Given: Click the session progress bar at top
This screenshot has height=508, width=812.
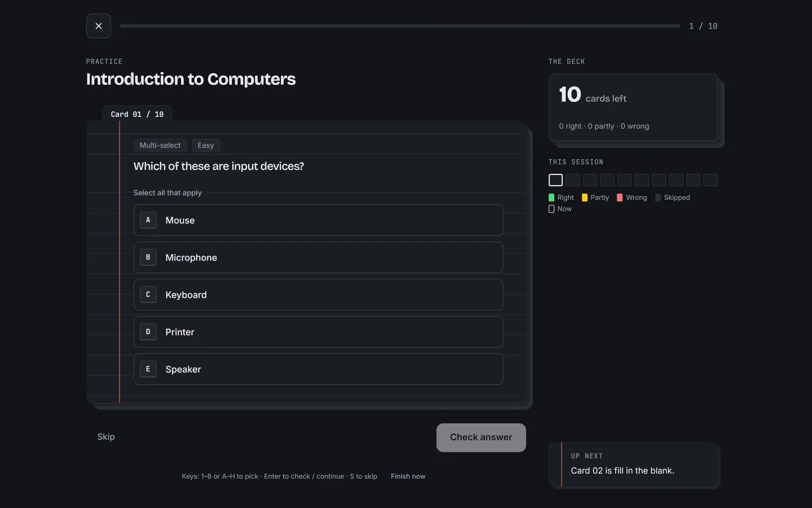Looking at the screenshot, I should [400, 26].
